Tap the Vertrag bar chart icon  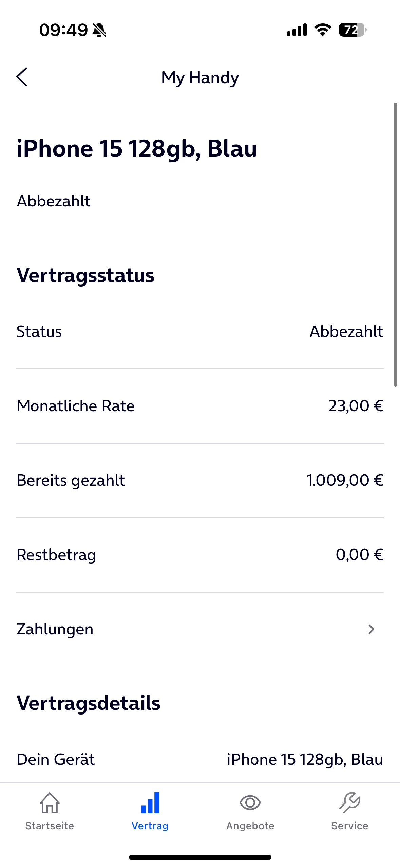(x=150, y=803)
